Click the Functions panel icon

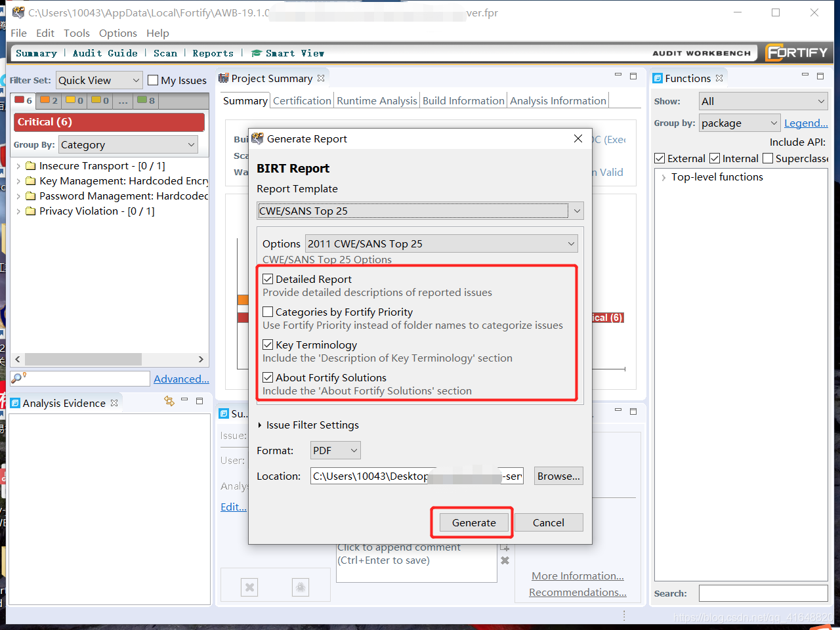pos(658,78)
